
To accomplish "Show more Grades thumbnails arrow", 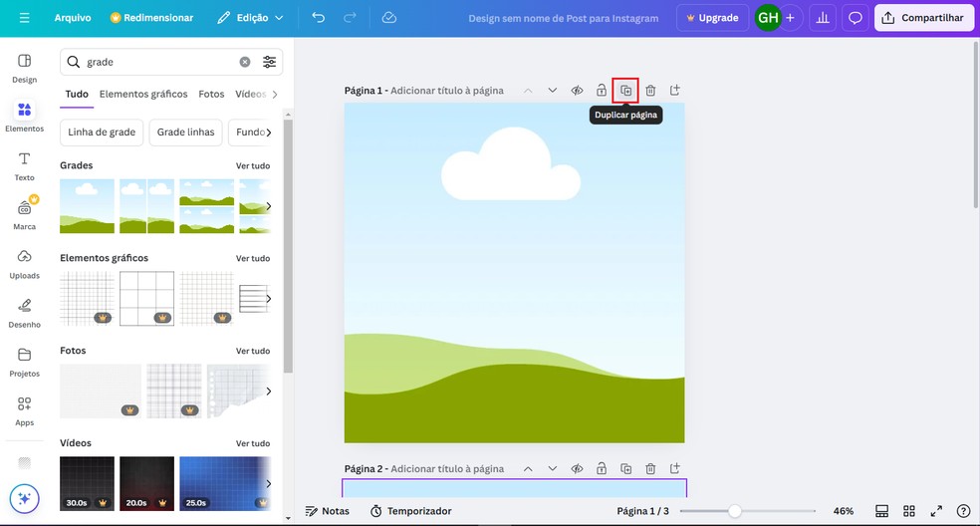I will (x=269, y=206).
